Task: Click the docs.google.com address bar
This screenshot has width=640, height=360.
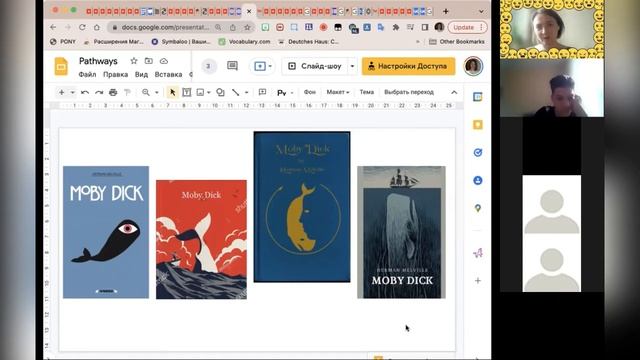Action: (x=165, y=27)
